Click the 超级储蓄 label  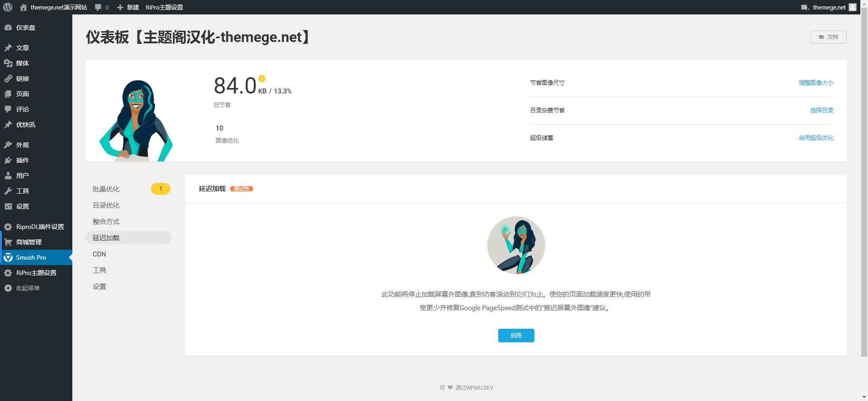(542, 138)
